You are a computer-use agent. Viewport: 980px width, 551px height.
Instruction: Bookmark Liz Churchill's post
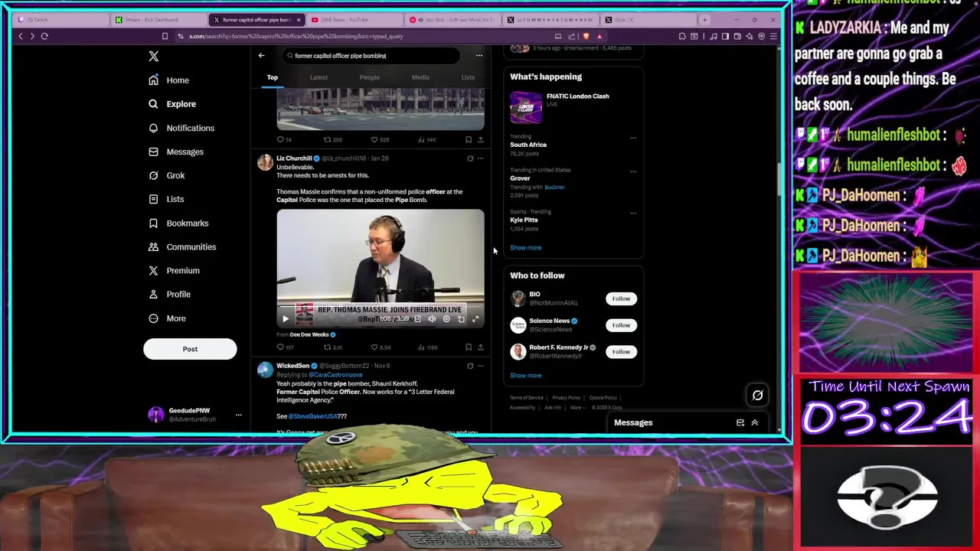click(x=469, y=347)
